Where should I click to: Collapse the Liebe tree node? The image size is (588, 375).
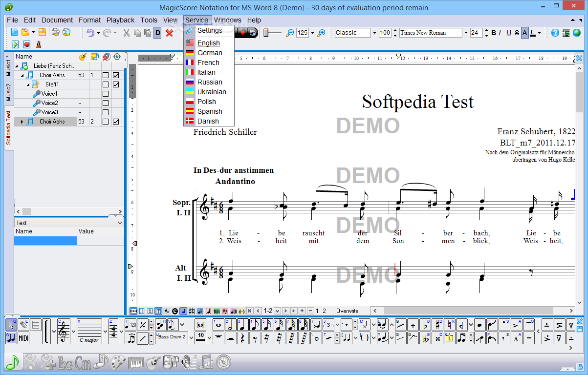(16, 66)
